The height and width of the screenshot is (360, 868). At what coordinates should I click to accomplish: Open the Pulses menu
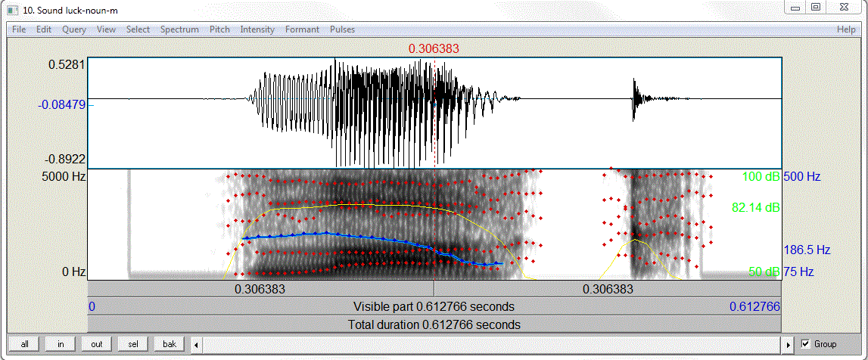coord(342,29)
